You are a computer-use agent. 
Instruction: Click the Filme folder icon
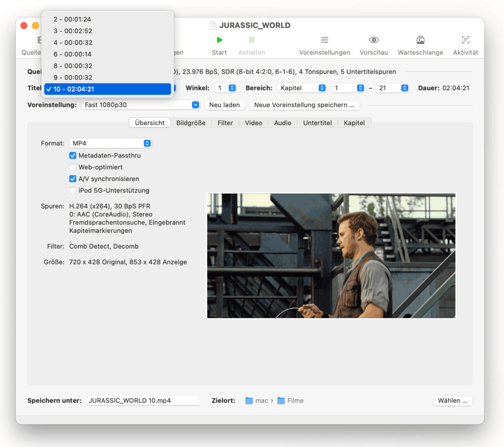click(281, 401)
